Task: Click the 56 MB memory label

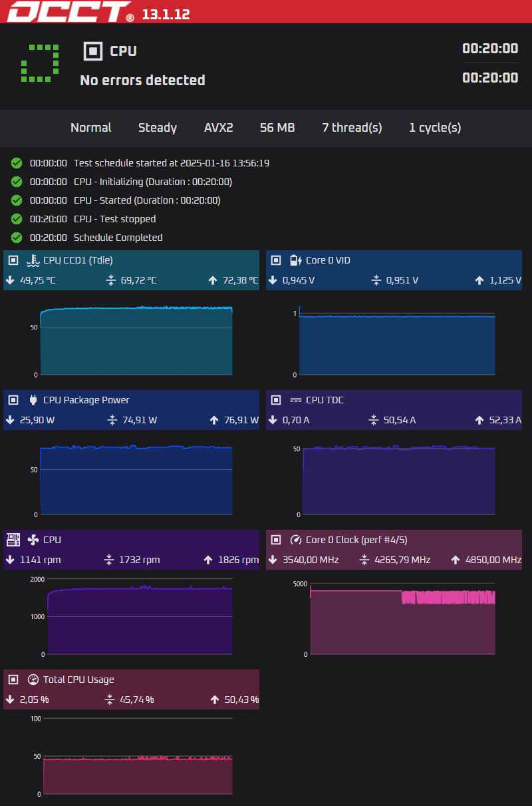Action: pos(277,128)
